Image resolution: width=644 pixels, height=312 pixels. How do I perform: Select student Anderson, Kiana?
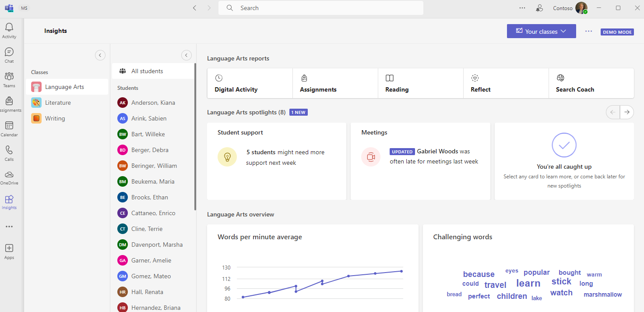pos(153,103)
